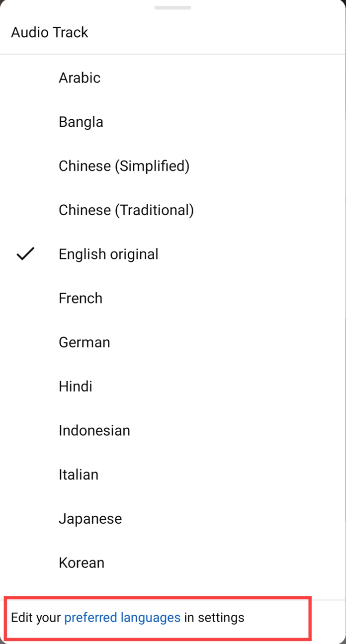The width and height of the screenshot is (346, 644).
Task: Select Korean audio track
Action: [x=81, y=563]
